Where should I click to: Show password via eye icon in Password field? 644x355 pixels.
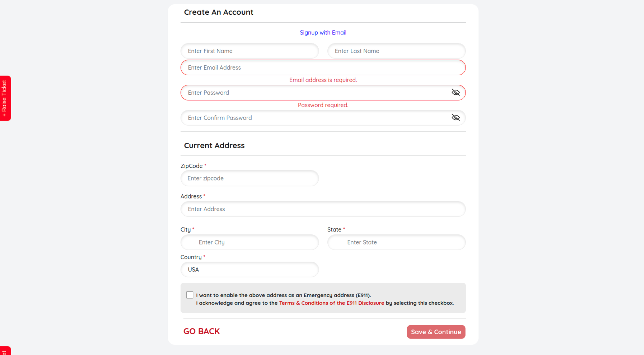coord(455,92)
